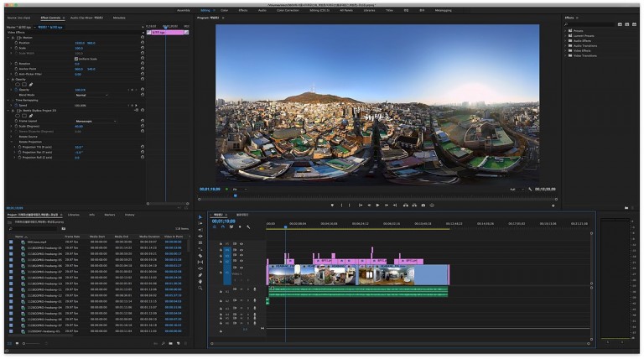The image size is (644, 359).
Task: Select the Slip tool in tools panel
Action: point(200,262)
